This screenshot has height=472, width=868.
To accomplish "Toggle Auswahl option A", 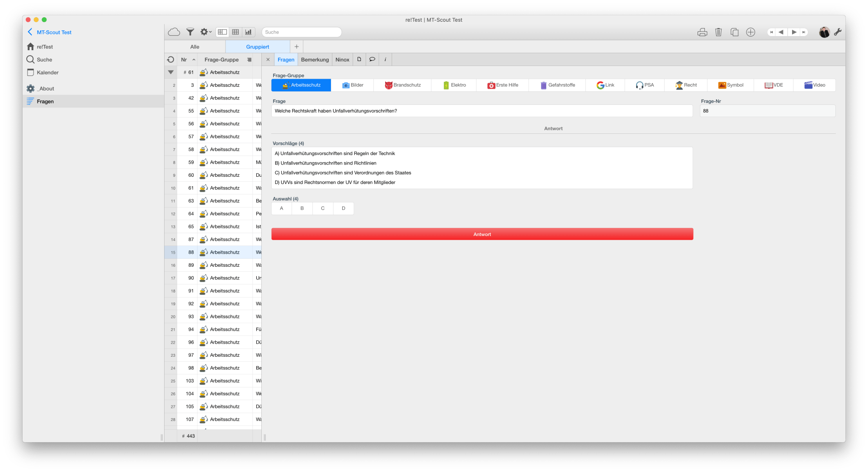I will tap(282, 208).
